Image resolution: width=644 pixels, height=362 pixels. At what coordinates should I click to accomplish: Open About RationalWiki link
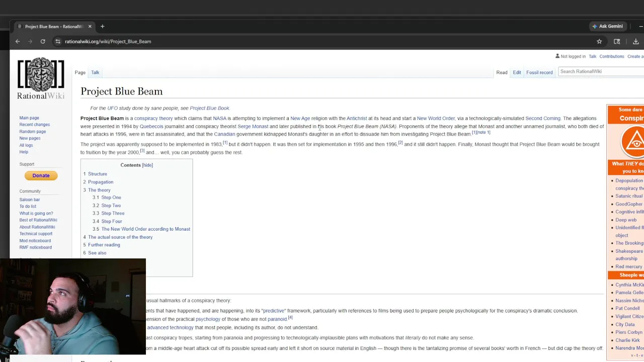pos(37,227)
